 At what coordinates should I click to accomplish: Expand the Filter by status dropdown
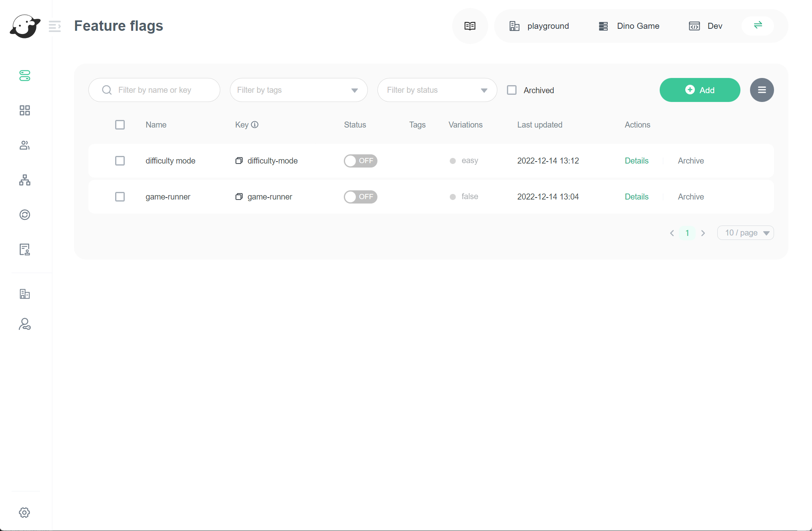[437, 90]
